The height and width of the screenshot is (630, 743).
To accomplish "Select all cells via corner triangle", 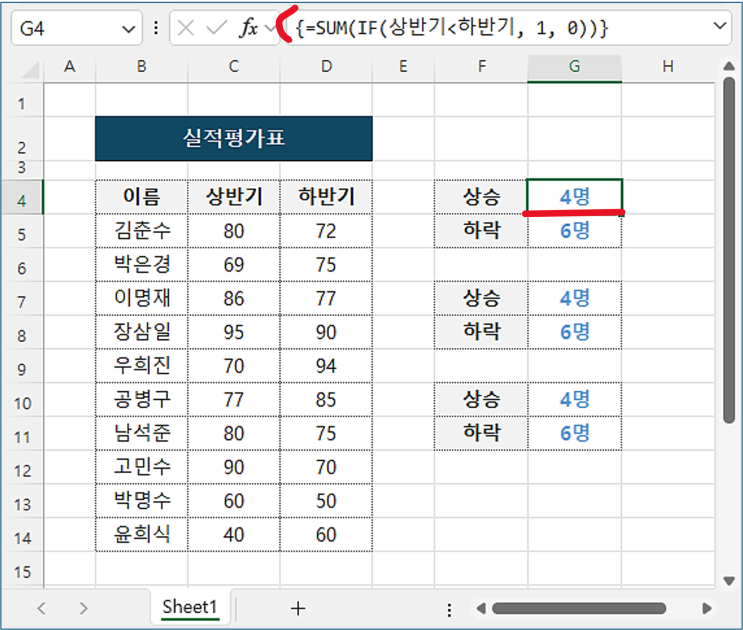I will tap(30, 70).
